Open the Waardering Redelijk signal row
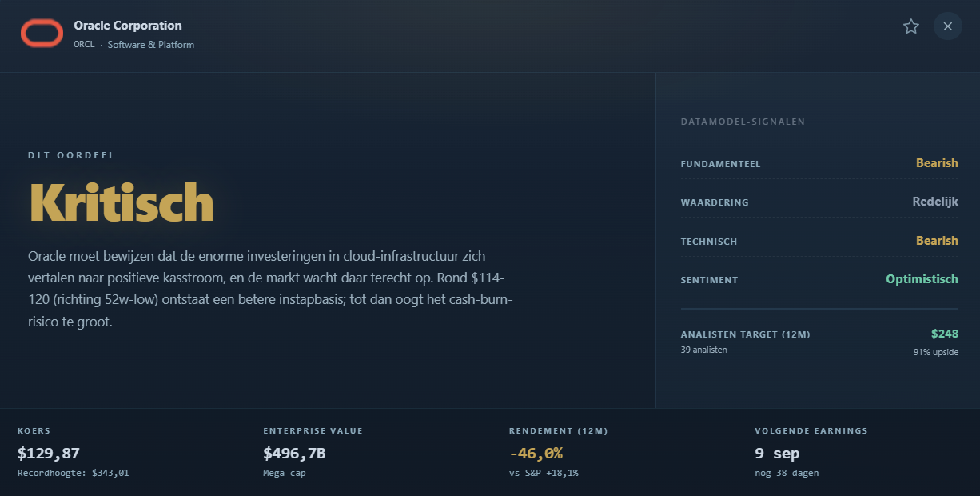The width and height of the screenshot is (980, 496). tap(819, 202)
